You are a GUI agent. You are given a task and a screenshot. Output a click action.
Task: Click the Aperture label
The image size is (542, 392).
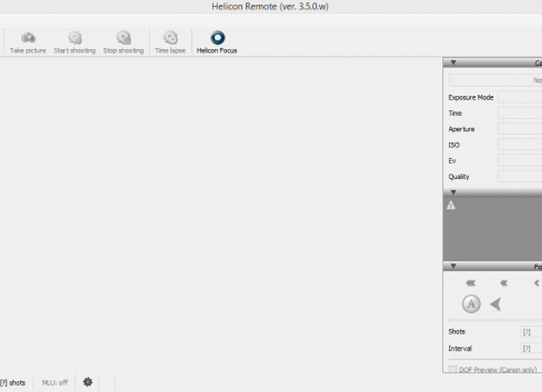(461, 129)
